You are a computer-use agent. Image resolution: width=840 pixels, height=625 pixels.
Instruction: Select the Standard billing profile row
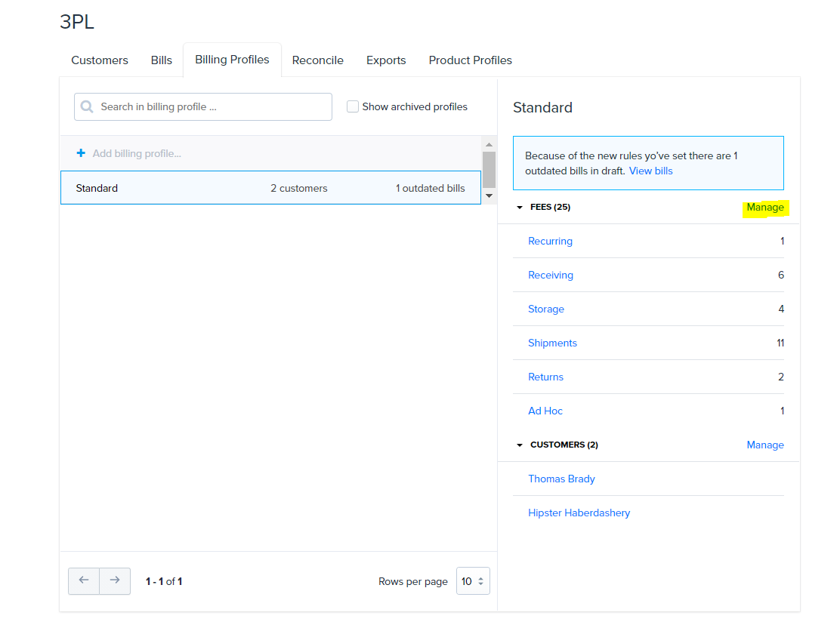pyautogui.click(x=270, y=188)
